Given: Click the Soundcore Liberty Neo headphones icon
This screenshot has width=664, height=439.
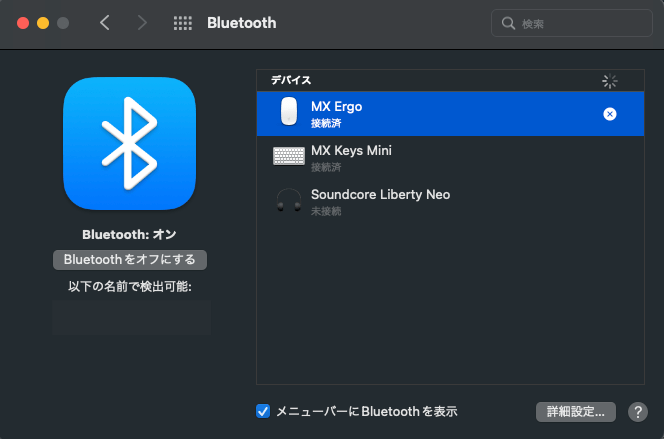Looking at the screenshot, I should click(289, 200).
